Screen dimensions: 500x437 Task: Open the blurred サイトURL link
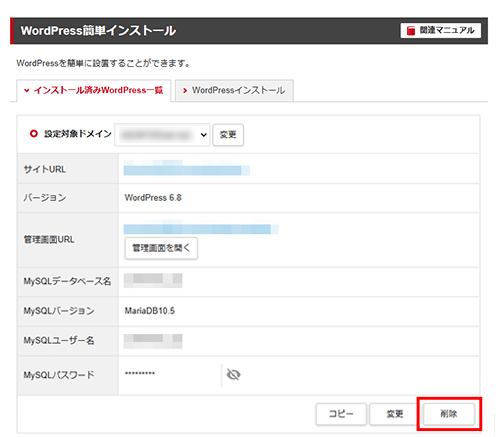(187, 168)
